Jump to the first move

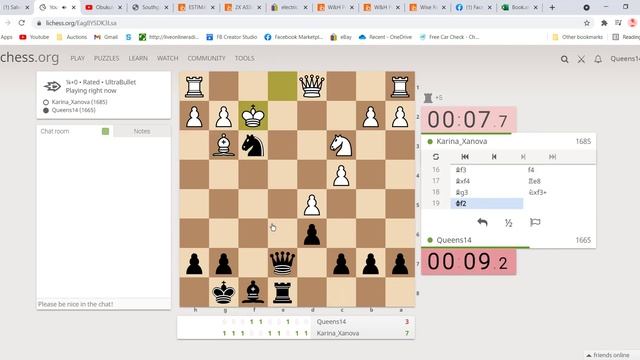tap(465, 157)
